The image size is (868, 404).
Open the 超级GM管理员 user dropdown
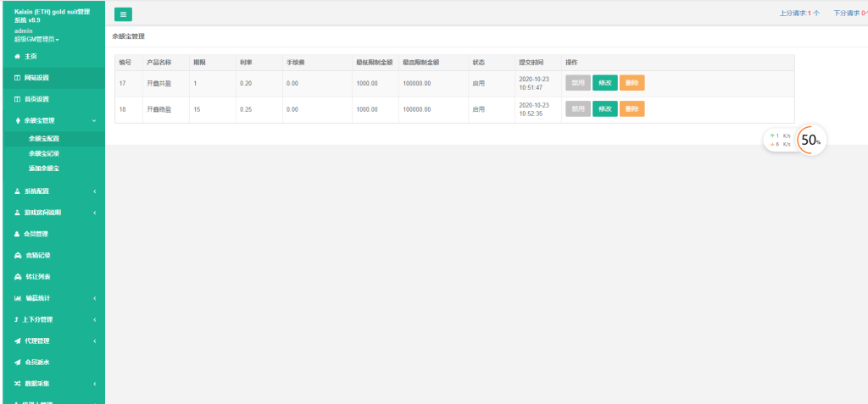point(36,40)
